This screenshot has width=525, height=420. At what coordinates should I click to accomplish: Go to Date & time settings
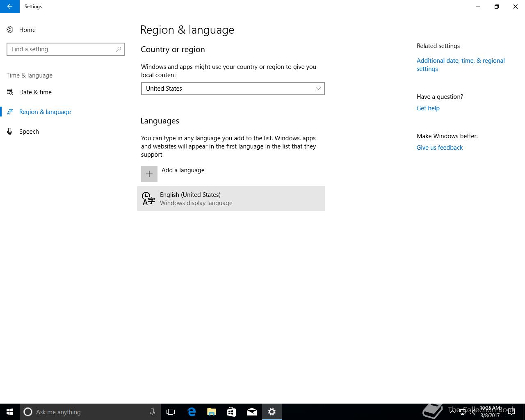point(35,92)
